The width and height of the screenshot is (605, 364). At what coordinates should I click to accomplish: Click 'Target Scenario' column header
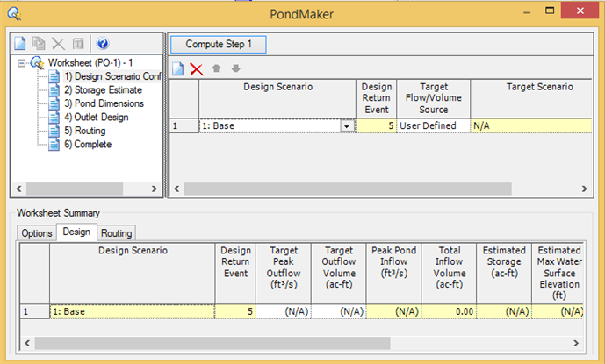[531, 98]
